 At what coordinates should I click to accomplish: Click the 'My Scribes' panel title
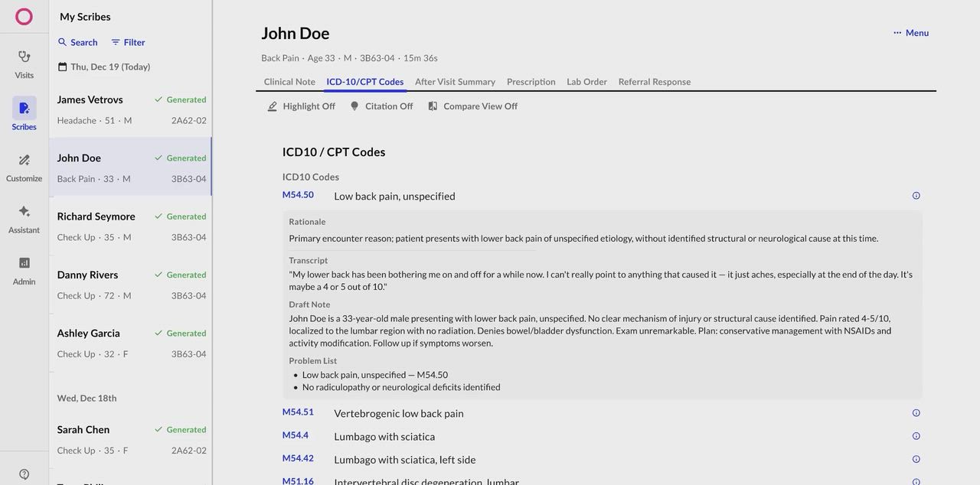(x=85, y=17)
